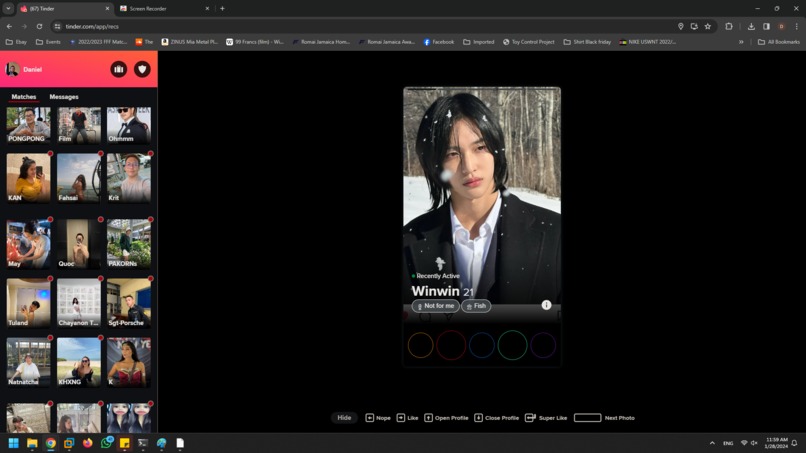Open the Toy Control Project bookmark

(x=528, y=42)
